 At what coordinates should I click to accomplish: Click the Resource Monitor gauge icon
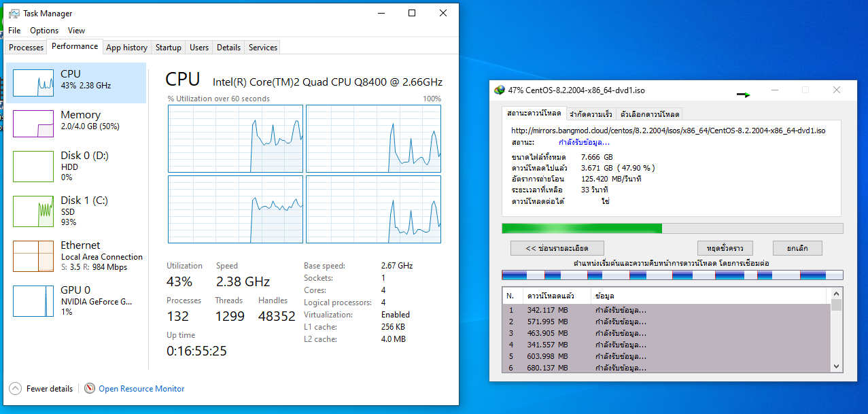(x=90, y=389)
